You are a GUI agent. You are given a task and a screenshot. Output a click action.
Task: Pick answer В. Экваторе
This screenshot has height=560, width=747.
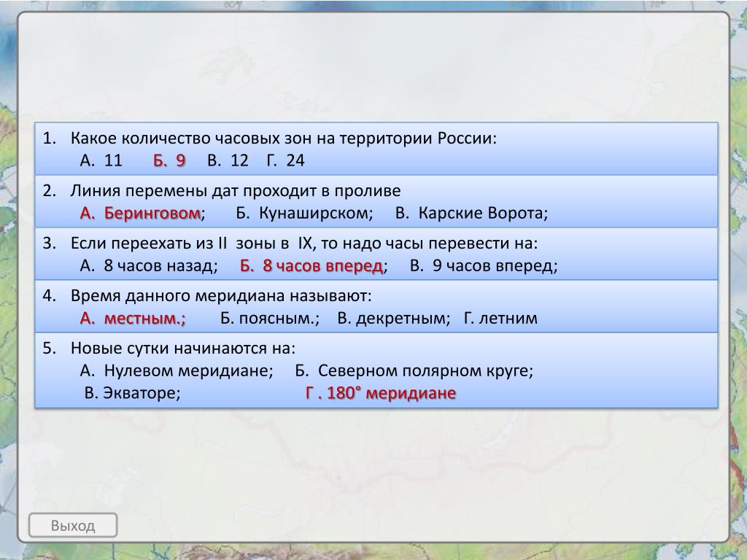click(x=133, y=393)
